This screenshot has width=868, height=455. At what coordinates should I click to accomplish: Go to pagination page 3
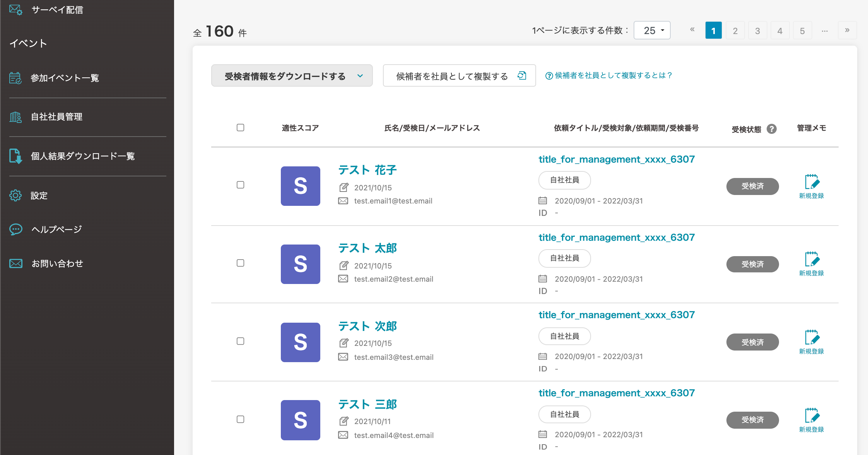coord(757,31)
